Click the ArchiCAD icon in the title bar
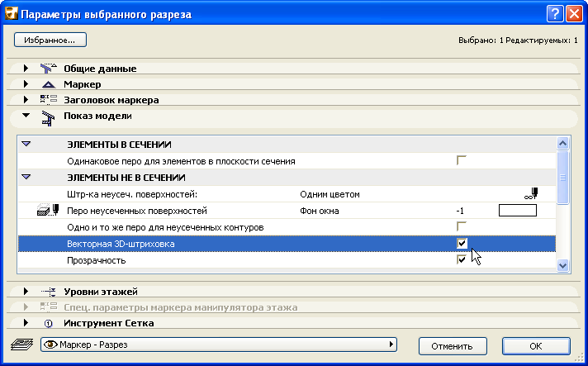 tap(12, 14)
